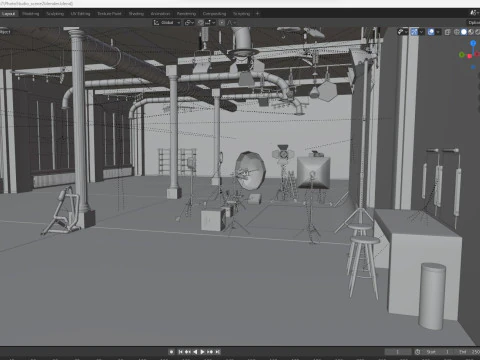Screen dimensions: 480x360
Task: Toggle snapping with the magnet icon
Action: tap(201, 23)
